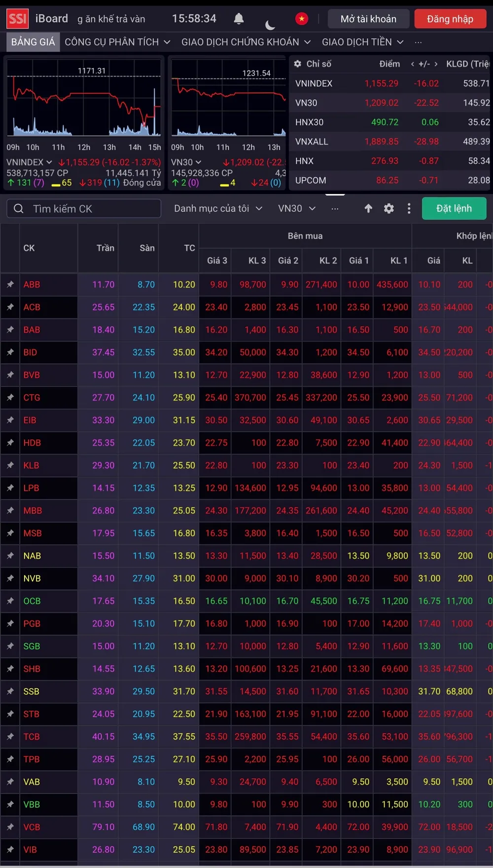This screenshot has height=868, width=493.
Task: Click the Vietnam flag language icon
Action: (x=301, y=19)
